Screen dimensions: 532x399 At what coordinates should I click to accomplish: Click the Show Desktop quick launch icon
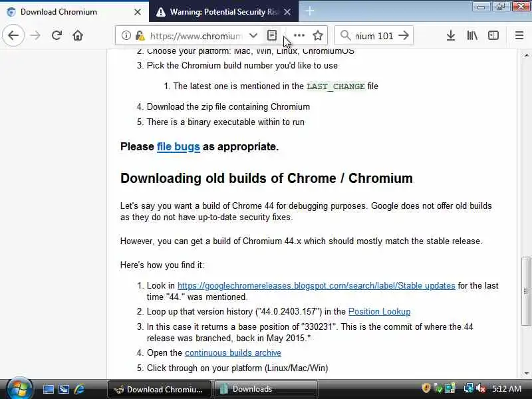pyautogui.click(x=48, y=389)
